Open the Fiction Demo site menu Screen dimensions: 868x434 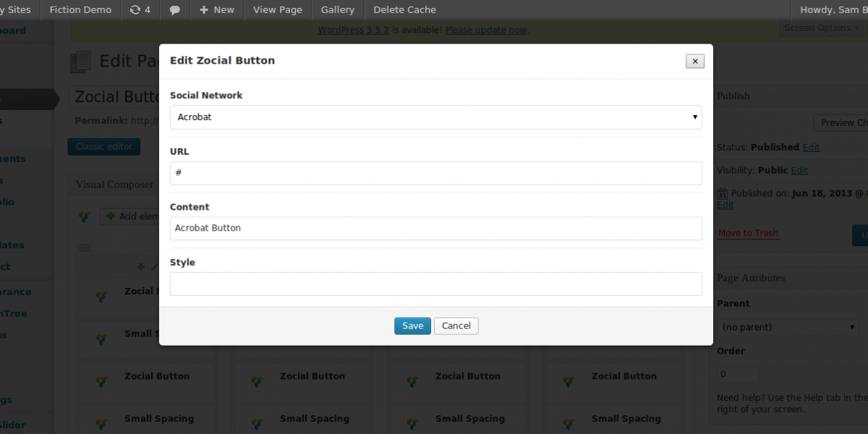81,9
